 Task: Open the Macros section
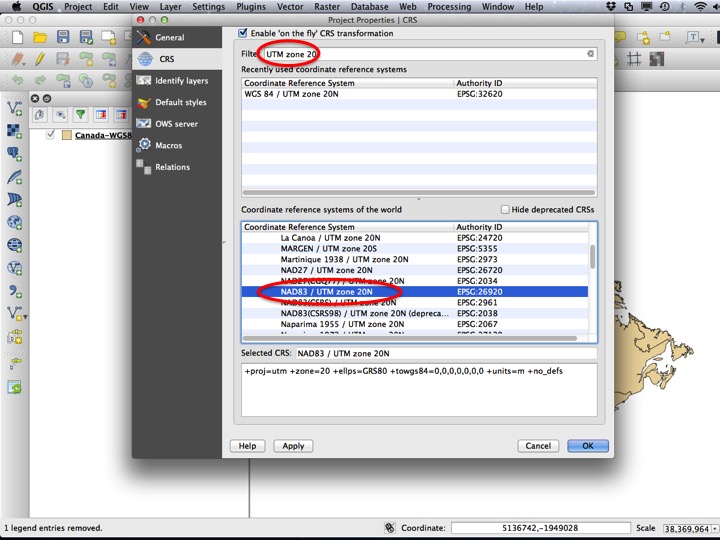(x=177, y=146)
